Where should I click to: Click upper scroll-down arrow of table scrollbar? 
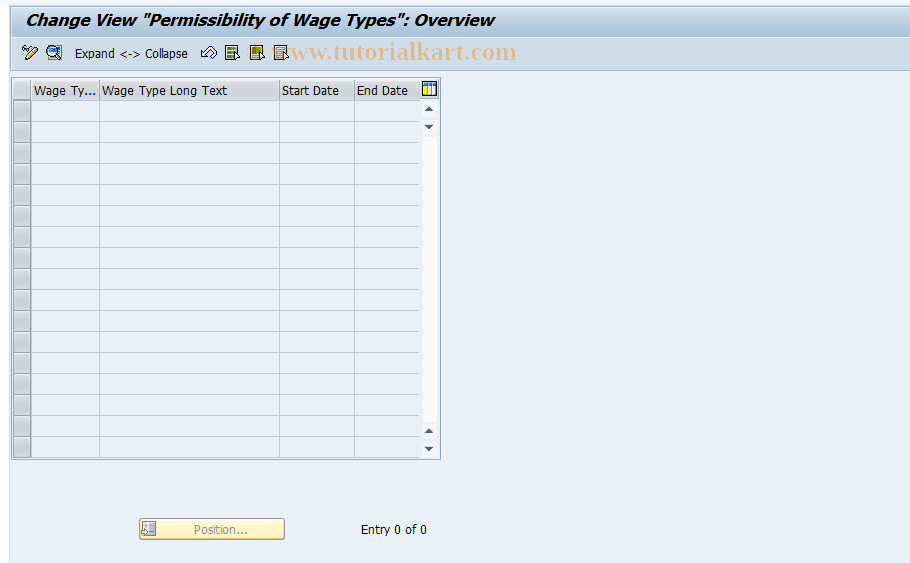(429, 127)
